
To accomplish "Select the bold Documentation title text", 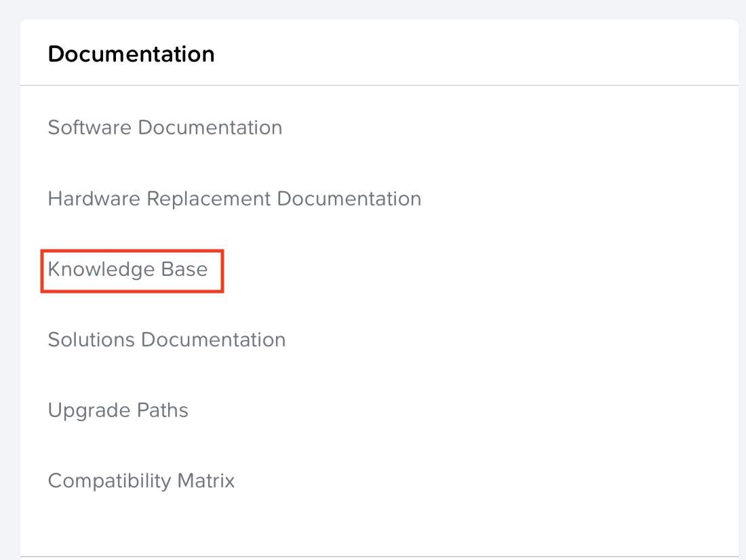I will tap(131, 54).
